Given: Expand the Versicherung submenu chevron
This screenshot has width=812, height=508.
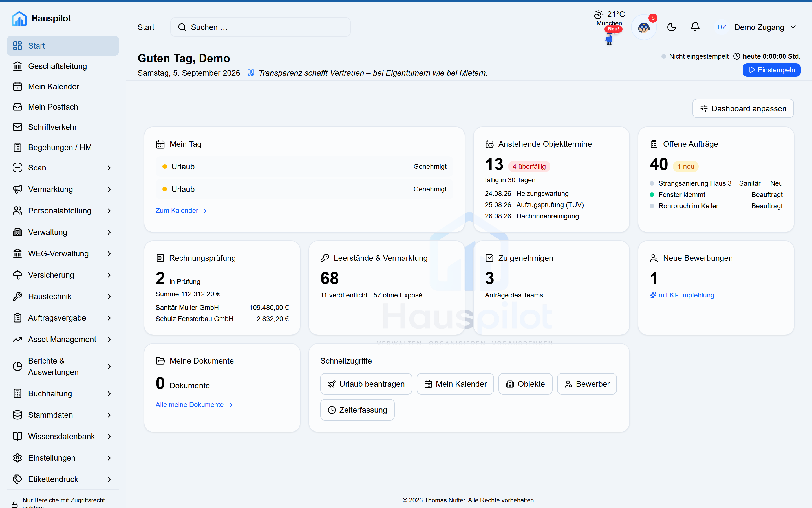Looking at the screenshot, I should click(109, 275).
